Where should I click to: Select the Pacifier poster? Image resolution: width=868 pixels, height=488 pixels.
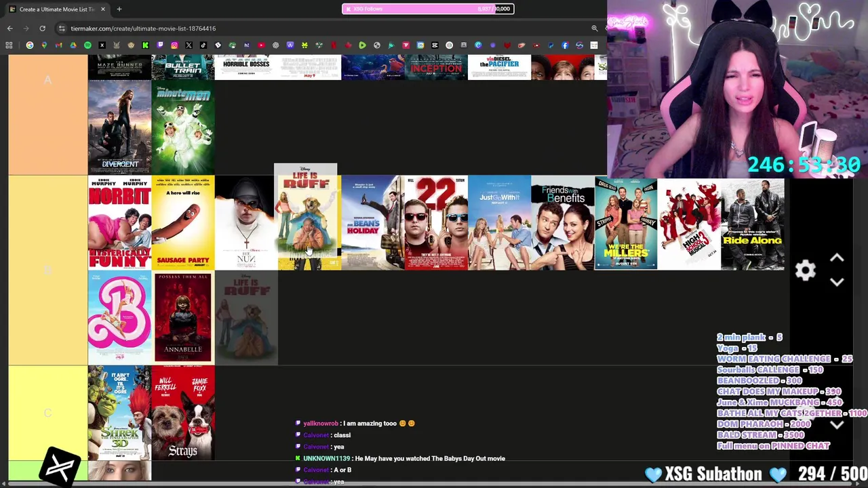(x=499, y=67)
